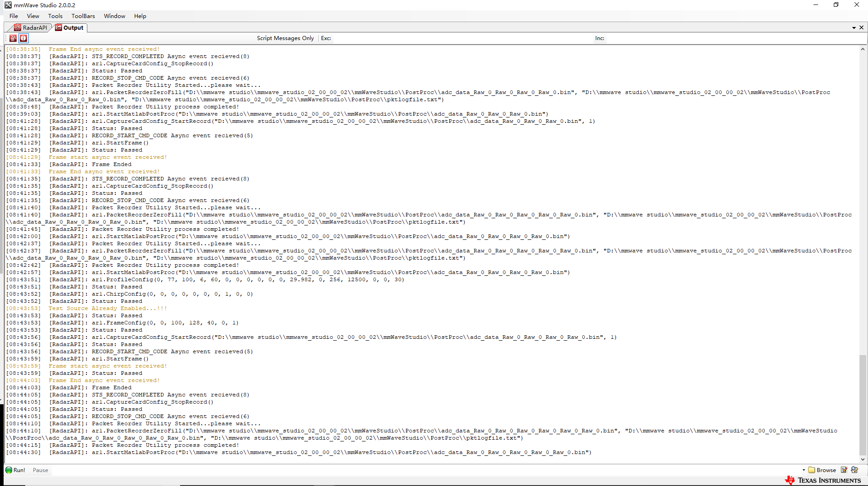Click the 08:42:37 Packet Reorder Utility Started line
This screenshot has width=868, height=486.
[x=133, y=243]
